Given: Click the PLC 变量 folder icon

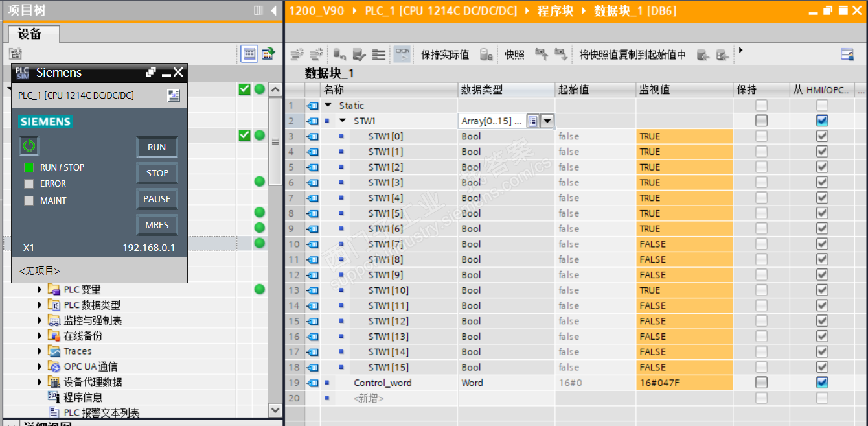Looking at the screenshot, I should point(54,289).
